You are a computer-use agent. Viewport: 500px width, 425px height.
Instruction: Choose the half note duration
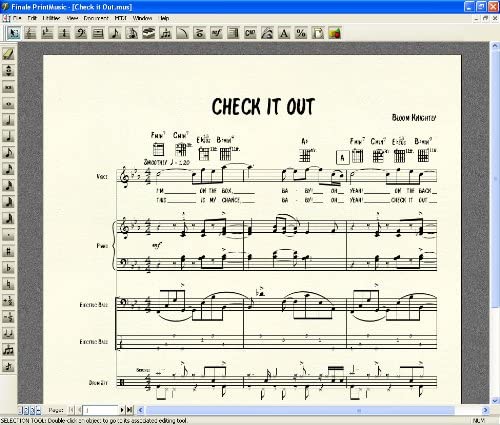click(x=8, y=120)
